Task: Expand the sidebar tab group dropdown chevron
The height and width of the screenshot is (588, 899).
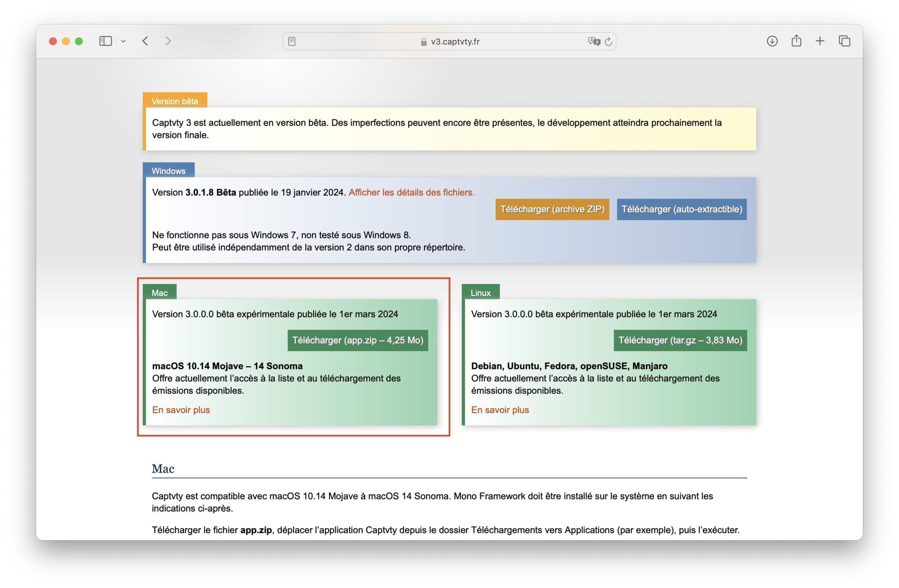Action: pos(123,41)
